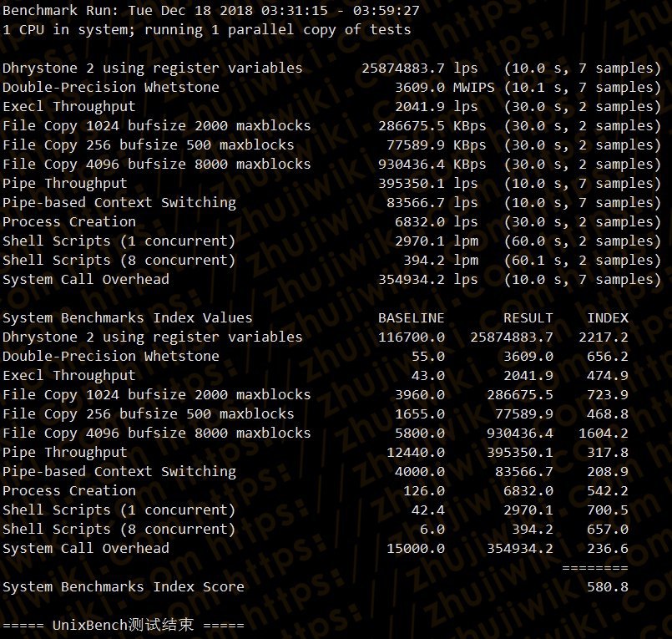Click Pipe Throughput index 317.8
672x639 pixels.
tap(608, 453)
